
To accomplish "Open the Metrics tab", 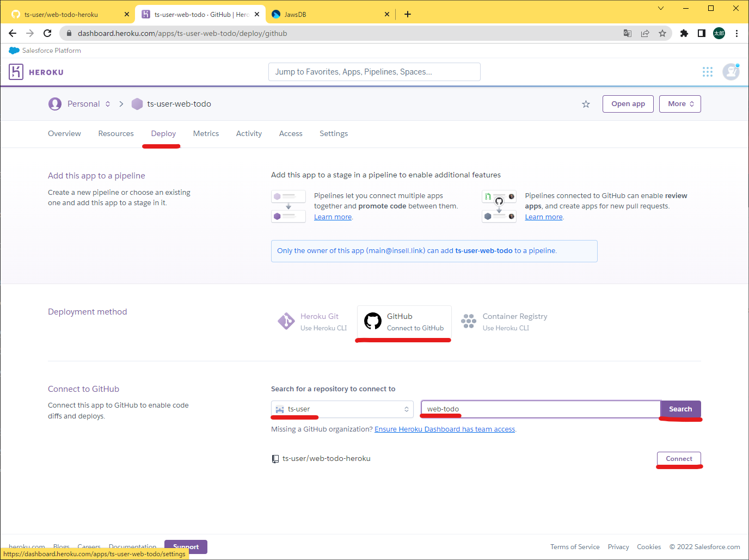I will pos(206,133).
